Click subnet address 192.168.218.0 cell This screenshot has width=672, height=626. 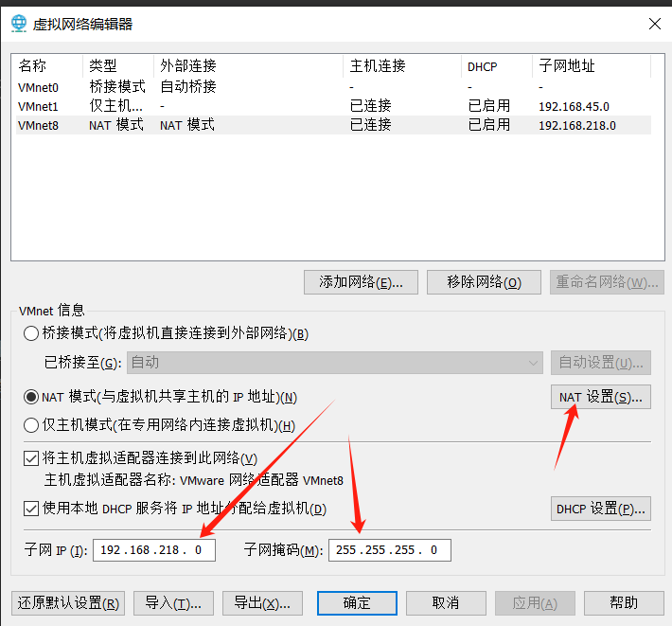click(x=577, y=125)
